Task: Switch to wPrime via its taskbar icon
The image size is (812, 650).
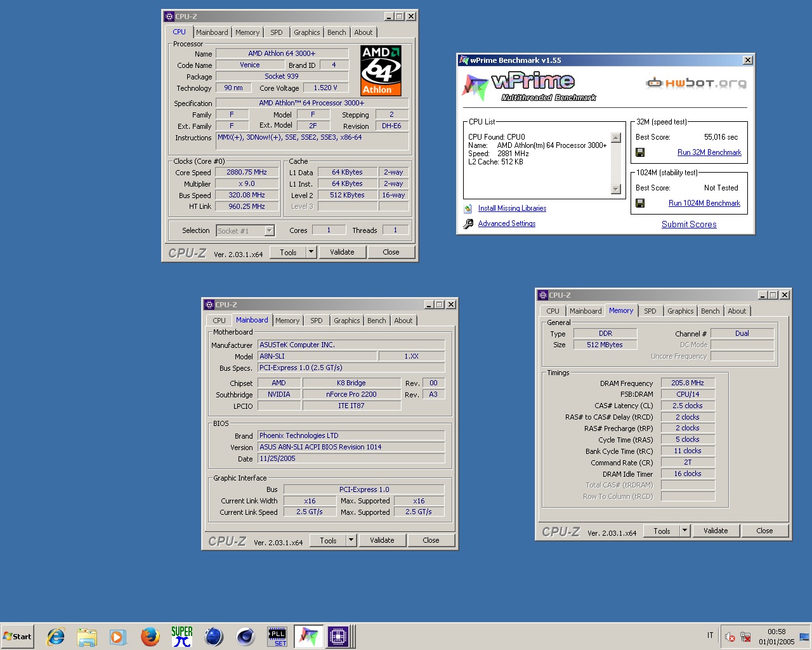Action: coord(308,636)
